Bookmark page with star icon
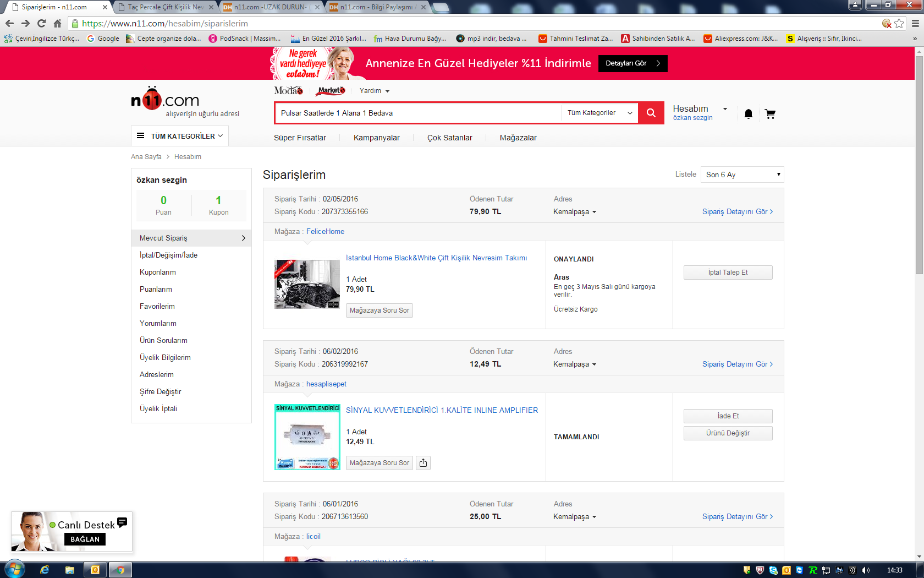 point(899,23)
